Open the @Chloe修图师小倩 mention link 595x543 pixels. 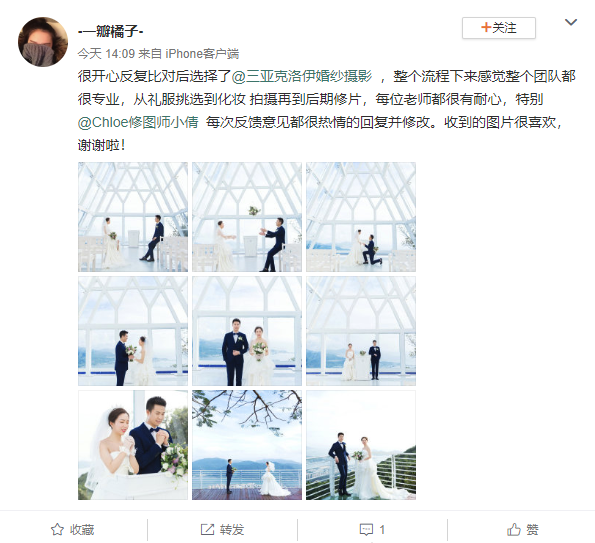click(x=138, y=122)
